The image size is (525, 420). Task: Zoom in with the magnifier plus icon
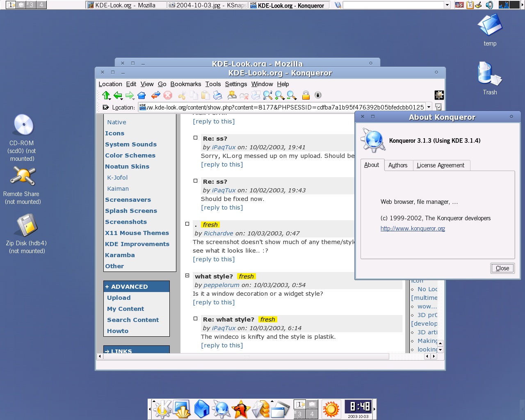280,96
